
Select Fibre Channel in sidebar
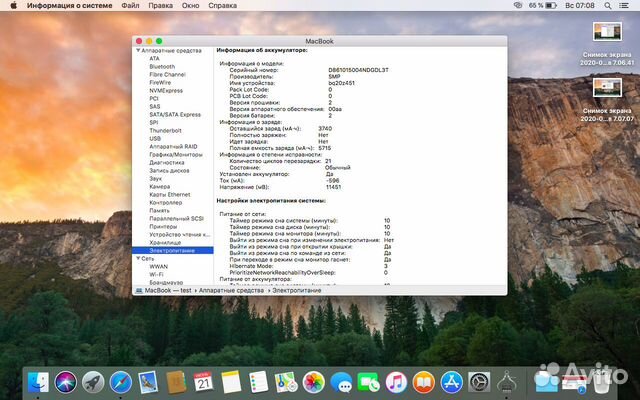[167, 75]
